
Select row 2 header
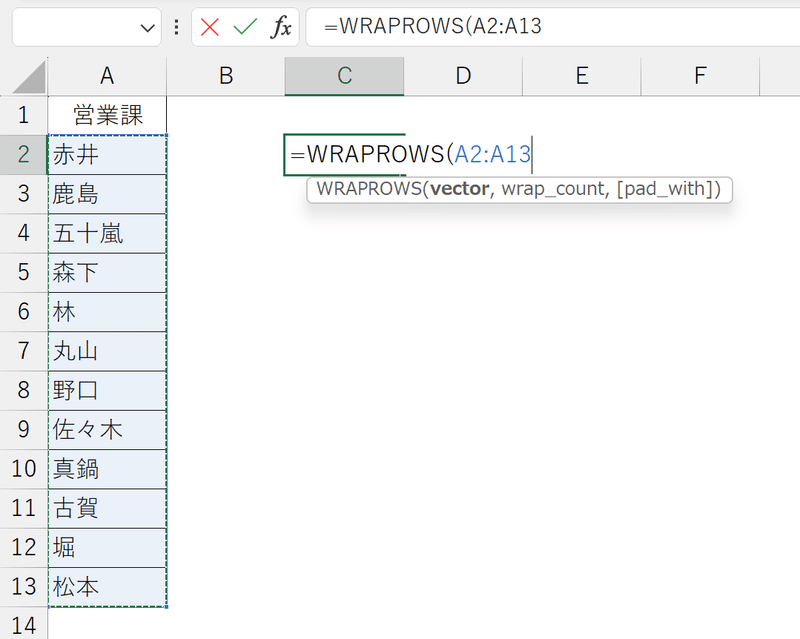23,155
